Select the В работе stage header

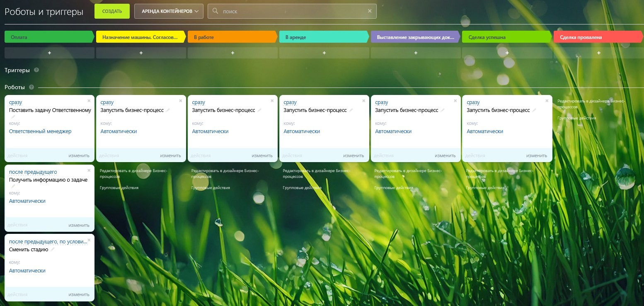tap(232, 37)
